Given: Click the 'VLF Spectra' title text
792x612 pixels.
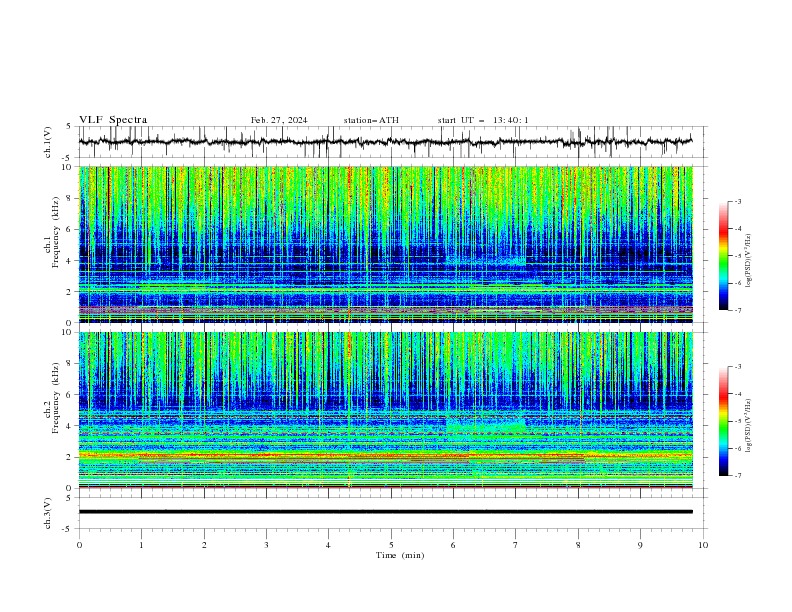Looking at the screenshot, I should coord(113,120).
